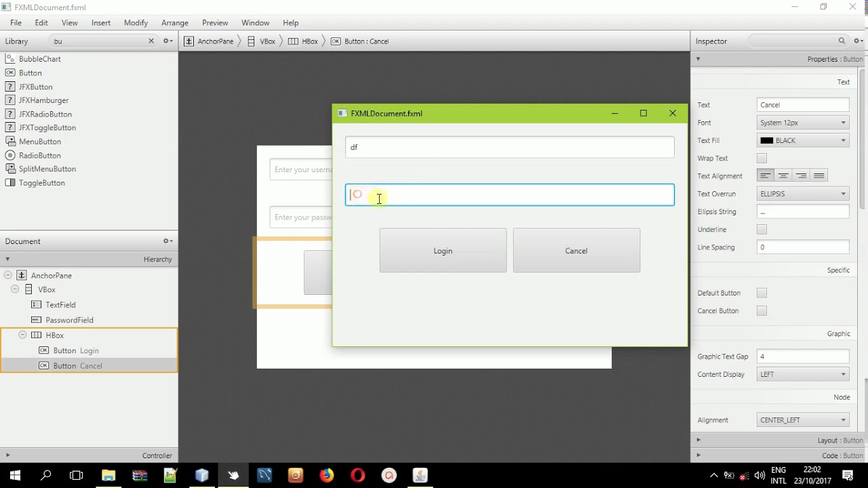Expand the Layout : Button section
The image size is (868, 488).
coord(698,440)
